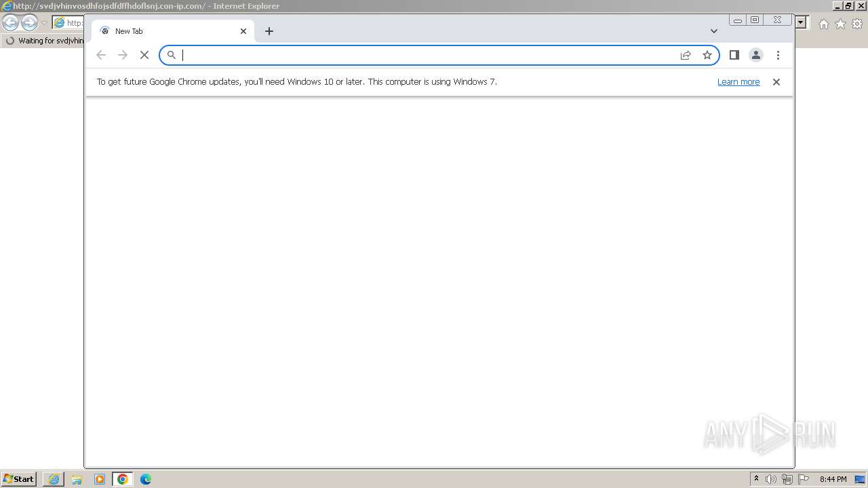Select the New Tab tab
The height and width of the screenshot is (488, 868).
tap(173, 31)
